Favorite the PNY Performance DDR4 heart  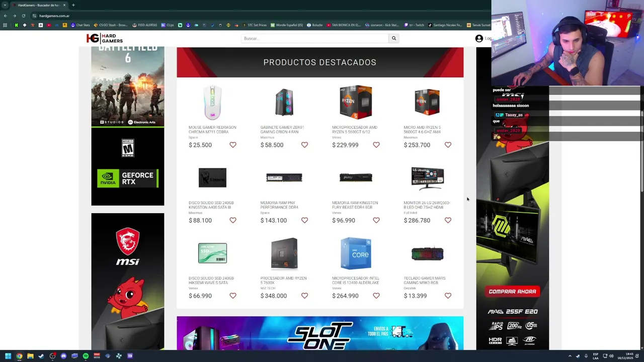[x=304, y=220]
